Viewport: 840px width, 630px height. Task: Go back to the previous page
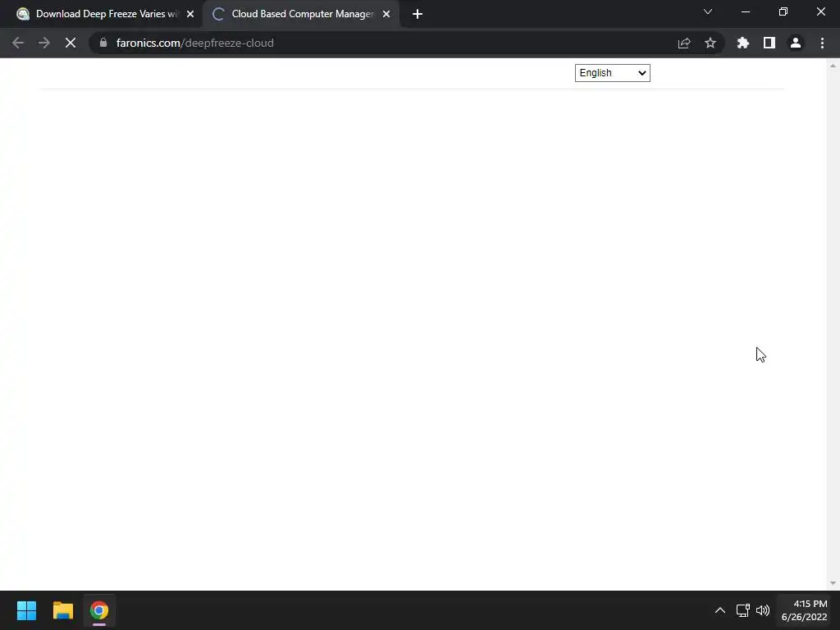(18, 43)
